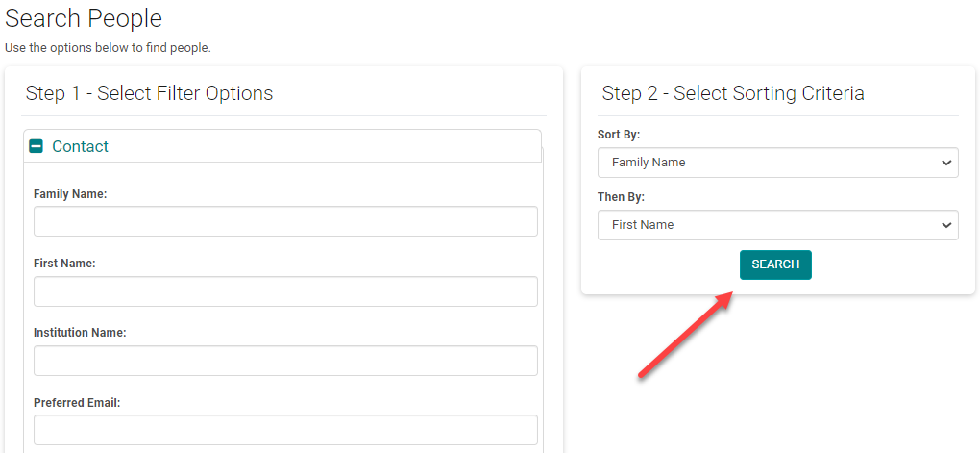Click the 'Step 1 - Select Filter Options' heading
The height and width of the screenshot is (453, 980).
tap(149, 93)
